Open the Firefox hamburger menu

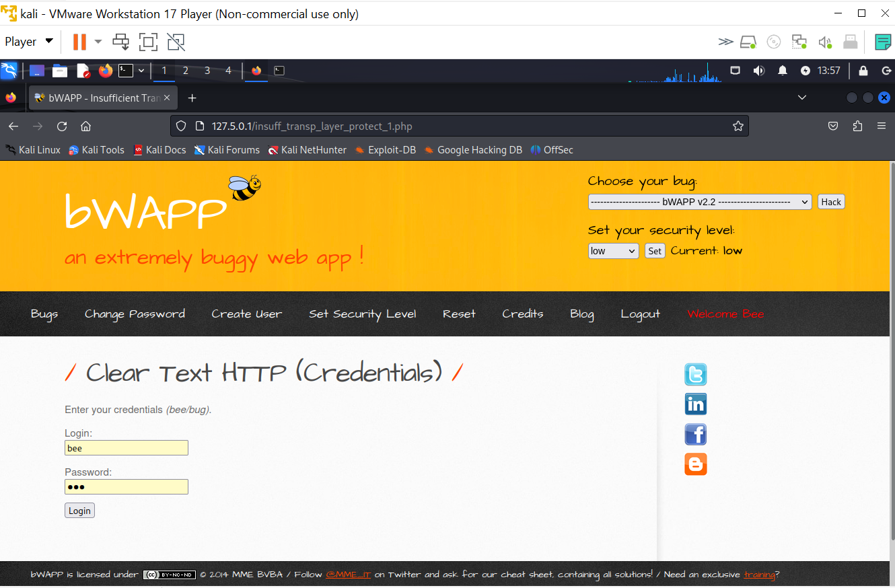(x=881, y=126)
